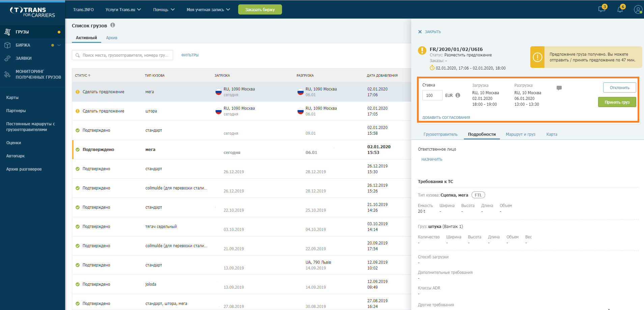Click the freight number FR/2020/01/02/U6I6
644x310 pixels.
pyautogui.click(x=456, y=49)
